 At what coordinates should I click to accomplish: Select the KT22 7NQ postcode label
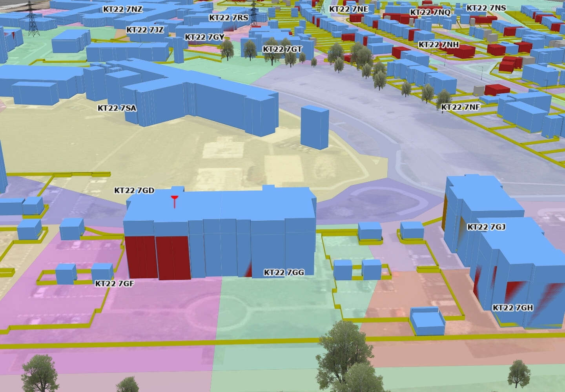(x=430, y=12)
